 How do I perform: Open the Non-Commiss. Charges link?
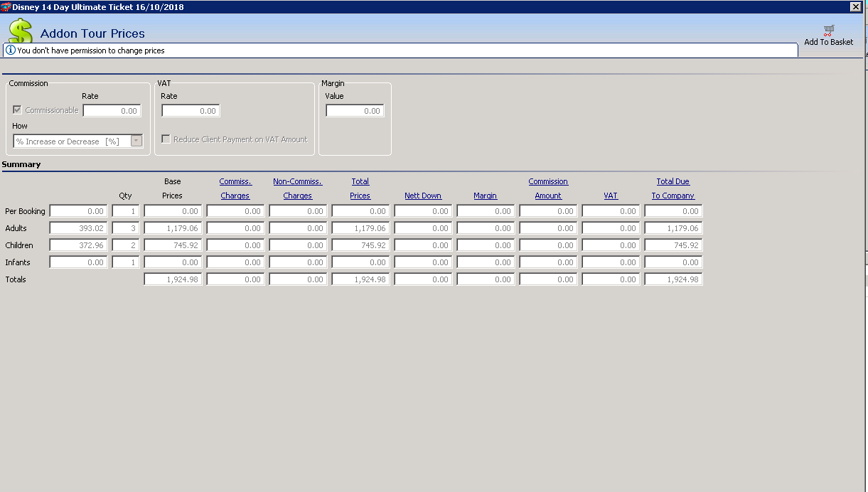[298, 188]
